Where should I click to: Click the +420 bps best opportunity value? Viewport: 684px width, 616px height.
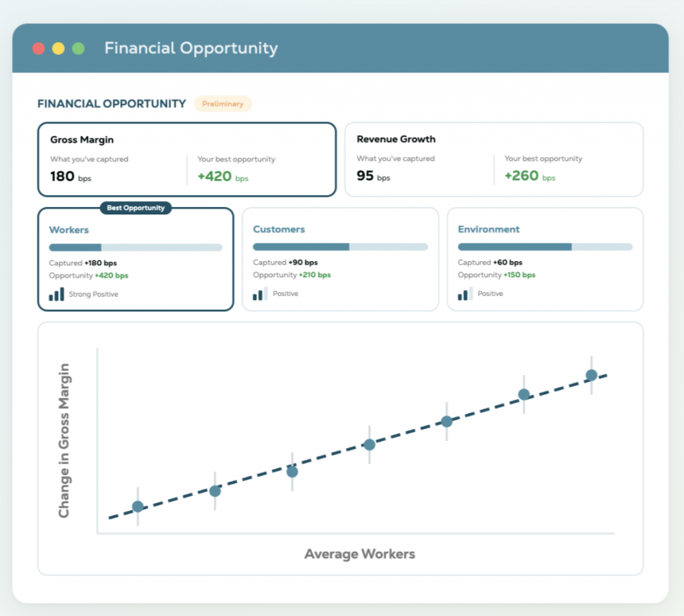click(x=223, y=176)
